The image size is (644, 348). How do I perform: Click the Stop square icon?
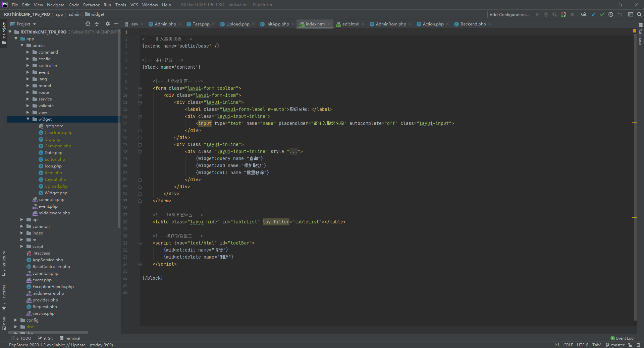572,14
